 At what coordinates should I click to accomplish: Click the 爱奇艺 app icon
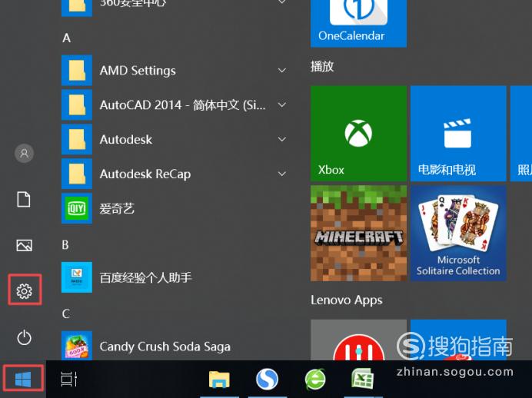pyautogui.click(x=77, y=208)
